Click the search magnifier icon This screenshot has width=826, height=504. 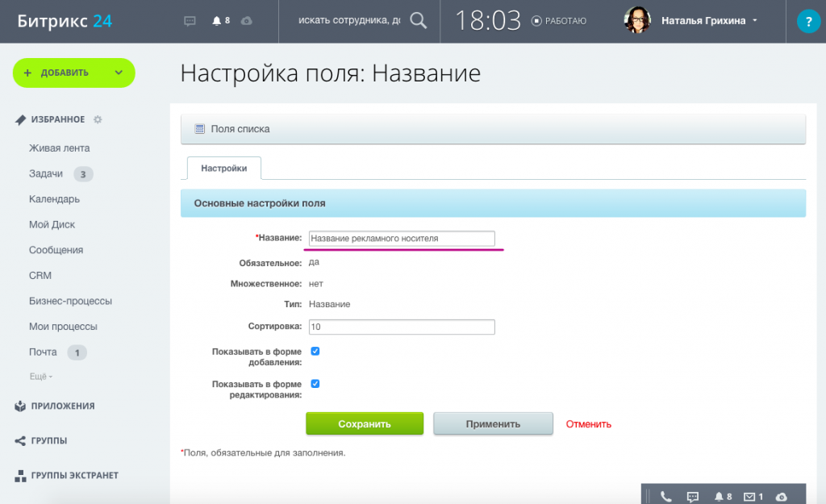[419, 20]
